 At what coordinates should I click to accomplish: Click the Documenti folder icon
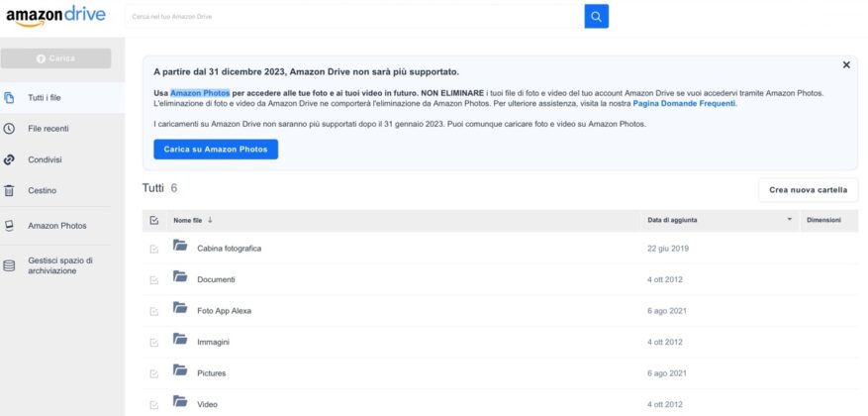click(x=180, y=276)
